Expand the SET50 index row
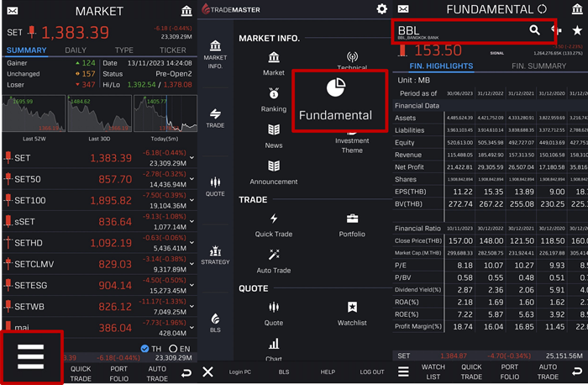This screenshot has height=385, width=588. click(192, 179)
